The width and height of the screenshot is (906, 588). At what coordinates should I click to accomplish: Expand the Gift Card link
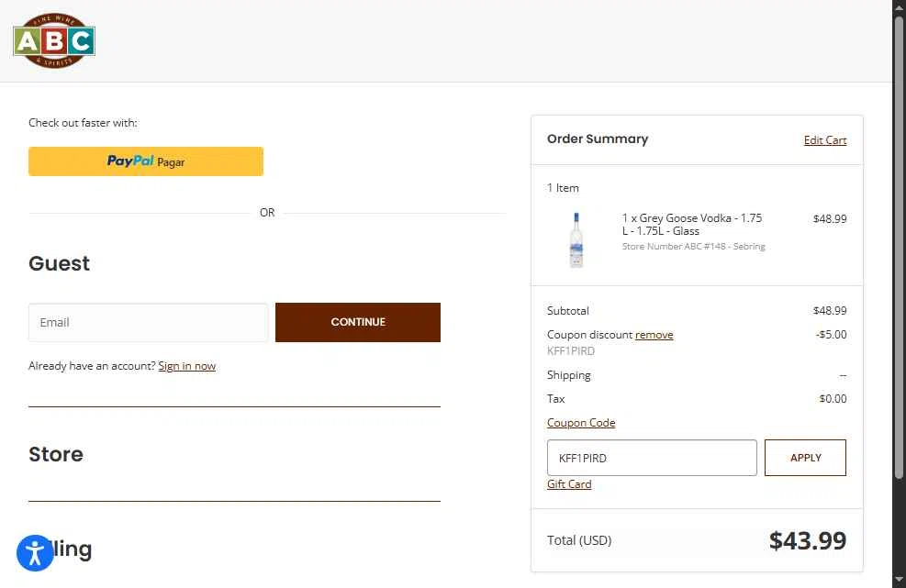coord(569,484)
